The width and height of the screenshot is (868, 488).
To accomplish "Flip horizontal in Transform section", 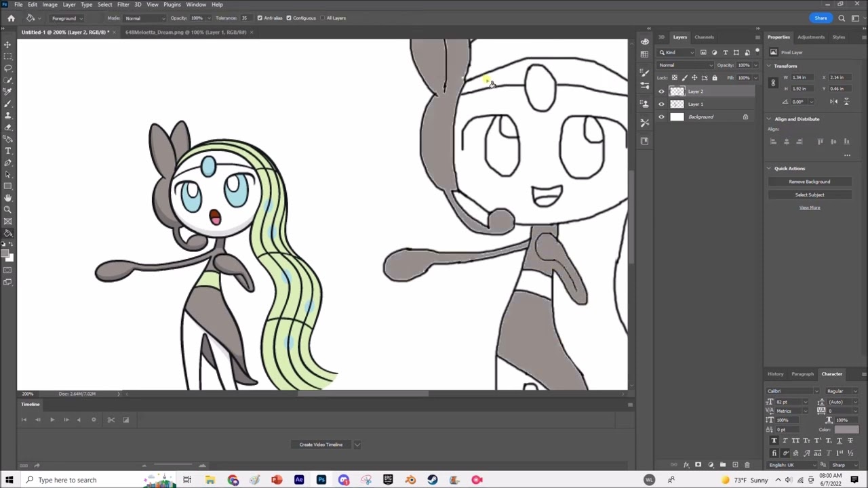I will tap(834, 102).
